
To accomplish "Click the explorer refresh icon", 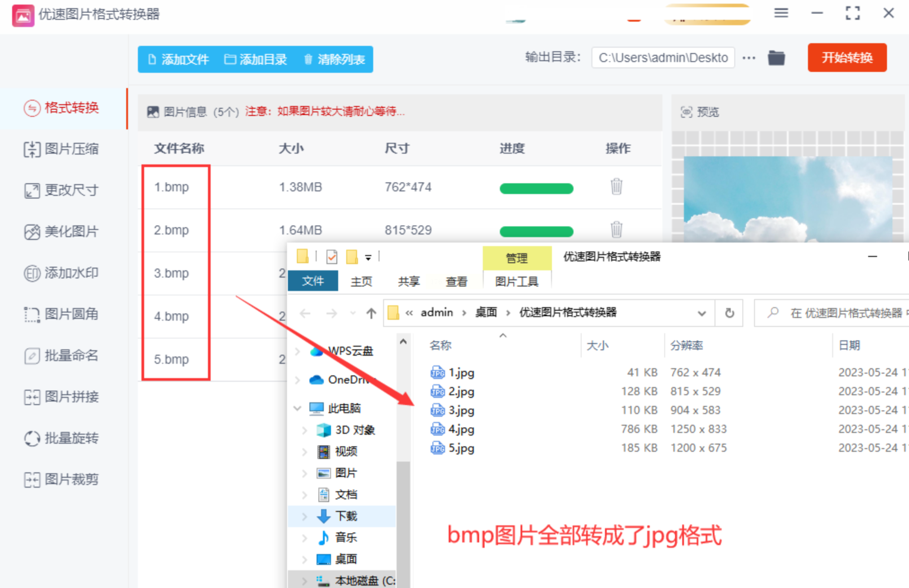I will pos(729,313).
